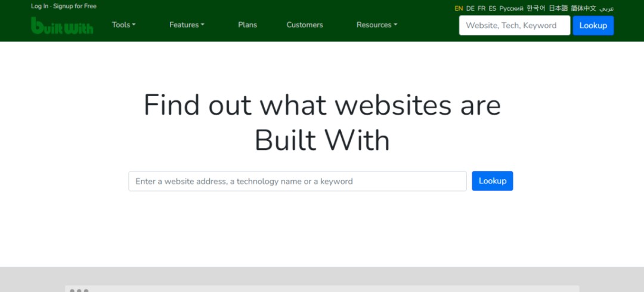
Task: Click the Find out what websites heading
Action: pyautogui.click(x=322, y=122)
